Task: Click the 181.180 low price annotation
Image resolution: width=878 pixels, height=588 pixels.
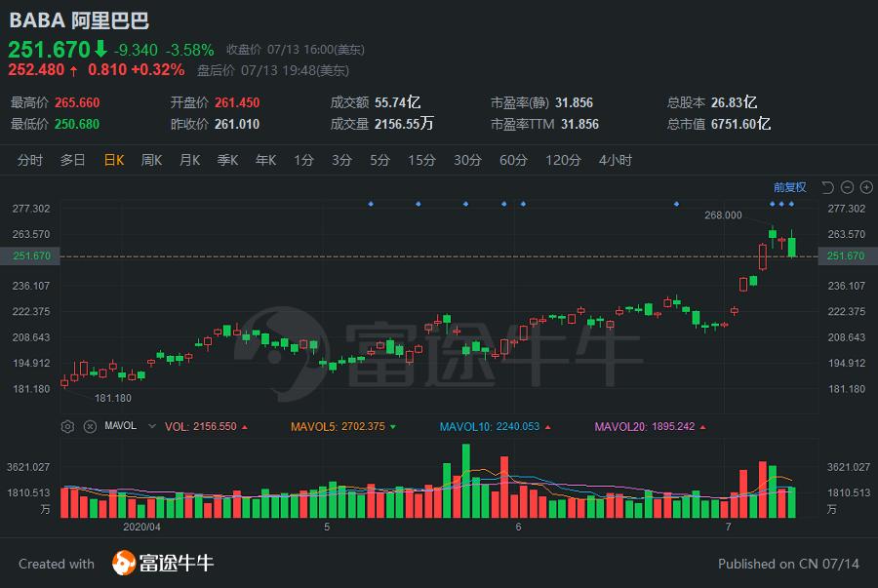Action: pyautogui.click(x=113, y=399)
